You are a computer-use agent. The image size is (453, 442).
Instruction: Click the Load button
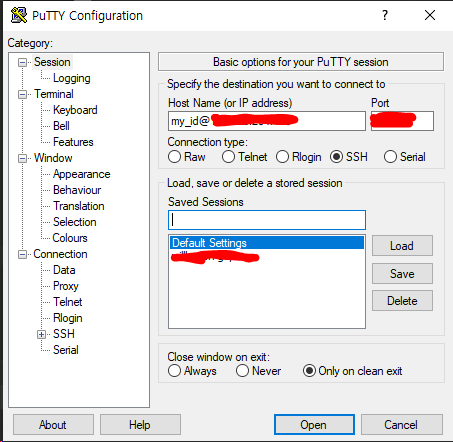402,246
